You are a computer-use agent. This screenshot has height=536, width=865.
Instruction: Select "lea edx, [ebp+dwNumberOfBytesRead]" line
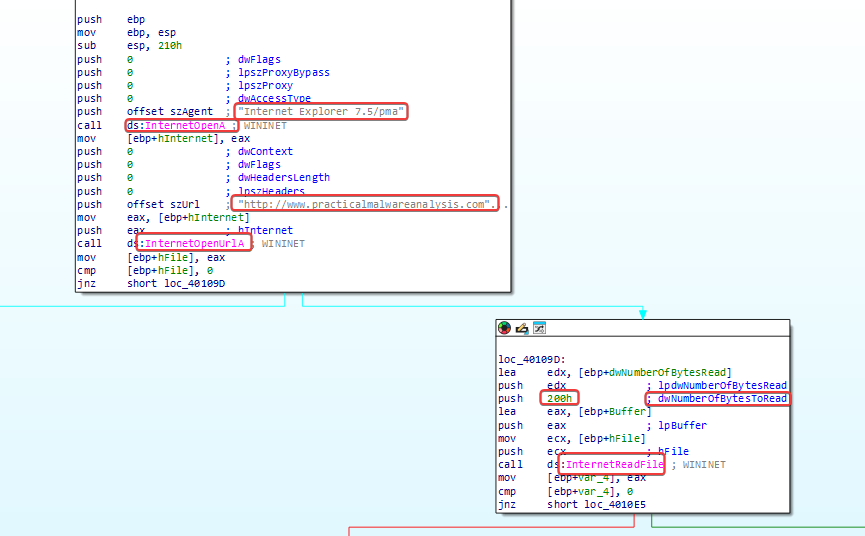point(615,372)
